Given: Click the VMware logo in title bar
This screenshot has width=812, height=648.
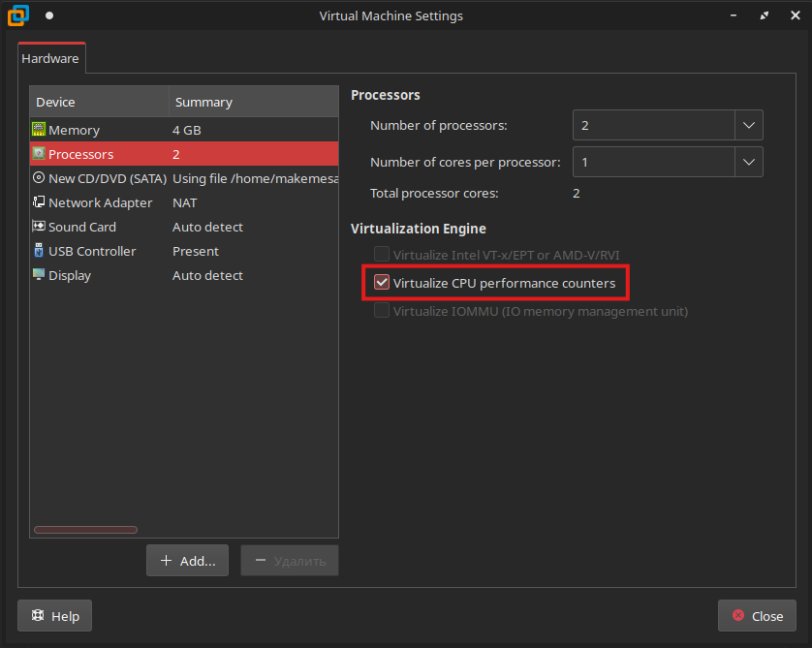Looking at the screenshot, I should click(x=18, y=15).
